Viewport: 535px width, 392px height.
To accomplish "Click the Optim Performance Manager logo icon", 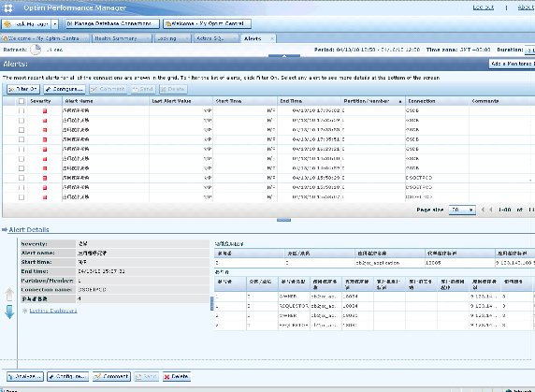I will 8,7.
